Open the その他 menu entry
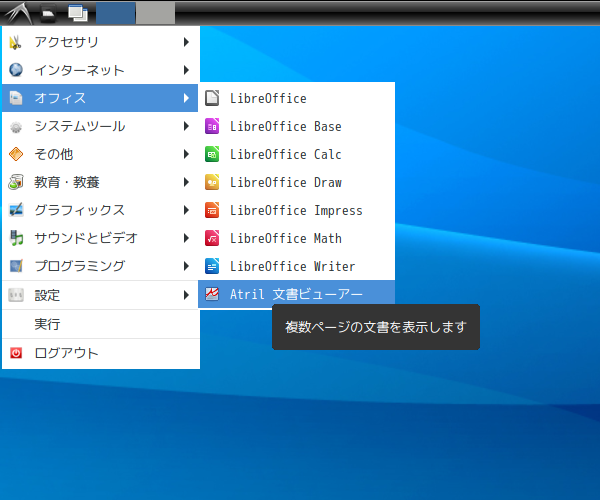Screen dimensions: 600x500 (100, 154)
